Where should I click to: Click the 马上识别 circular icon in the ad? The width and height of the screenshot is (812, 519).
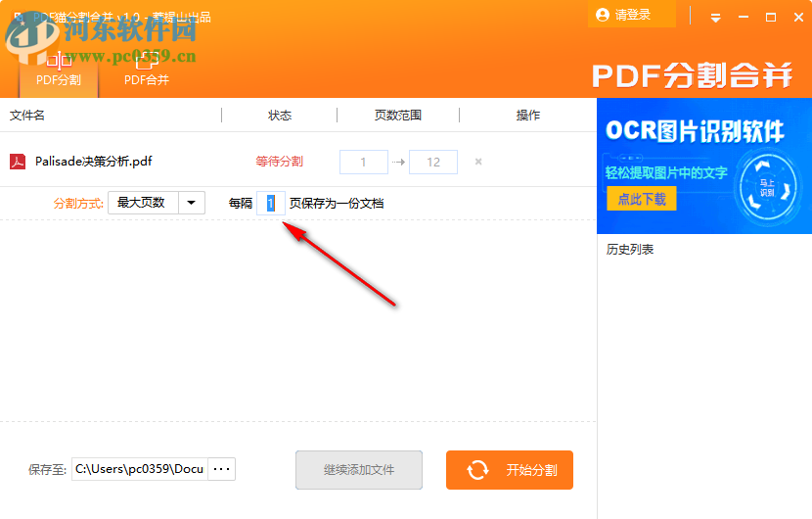[x=767, y=188]
